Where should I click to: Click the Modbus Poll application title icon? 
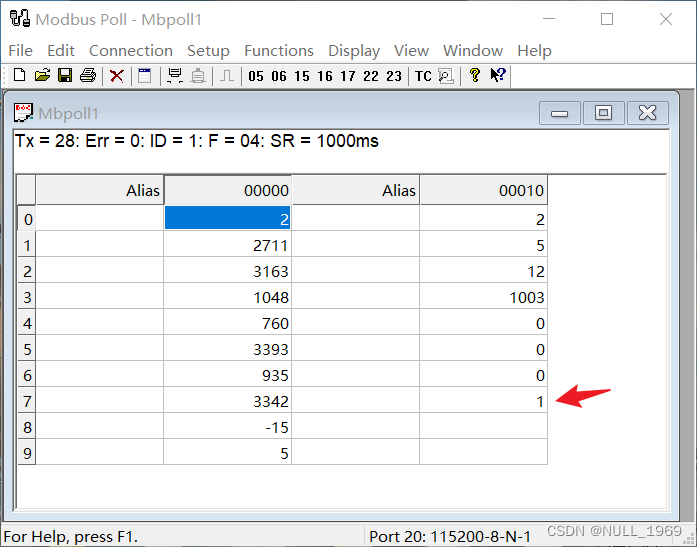click(20, 19)
